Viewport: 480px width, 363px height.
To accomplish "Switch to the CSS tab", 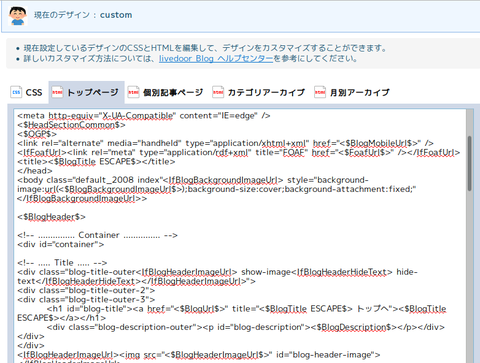I will [27, 92].
